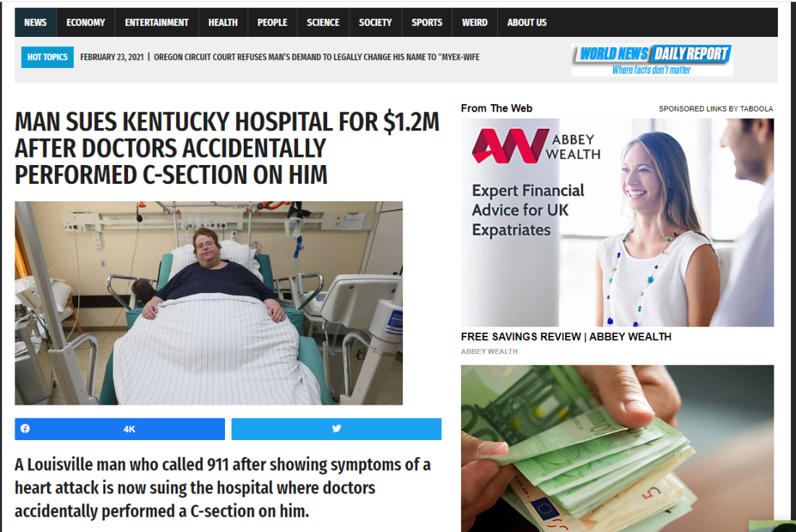Go to the Sports section

click(x=427, y=22)
